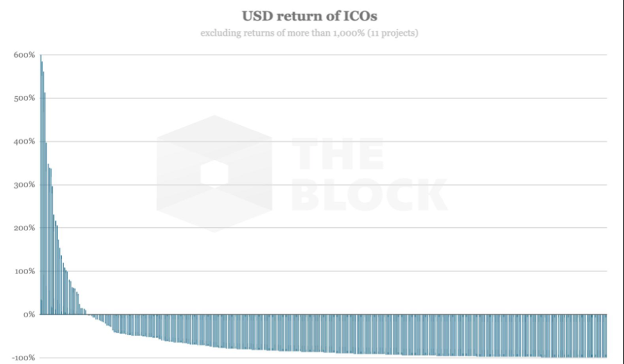Click the 600% y-axis label
This screenshot has width=624, height=364.
coord(24,55)
